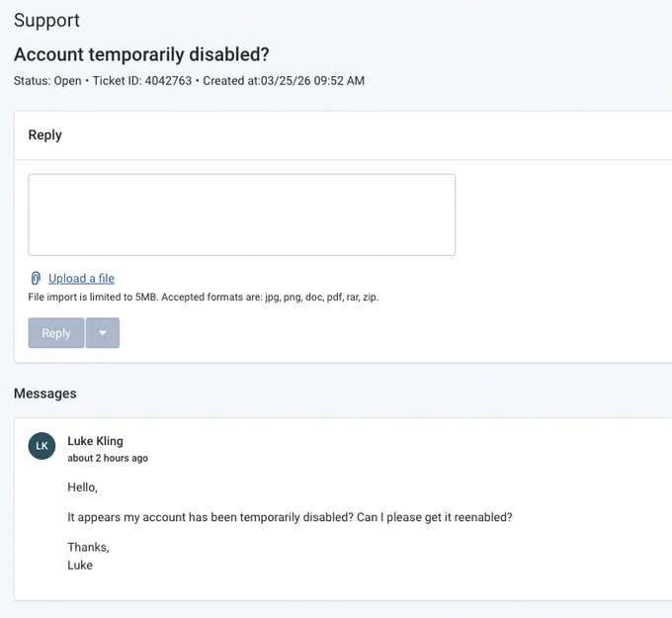Click the Reply submit button
Viewport: 672px width, 618px height.
tap(56, 333)
